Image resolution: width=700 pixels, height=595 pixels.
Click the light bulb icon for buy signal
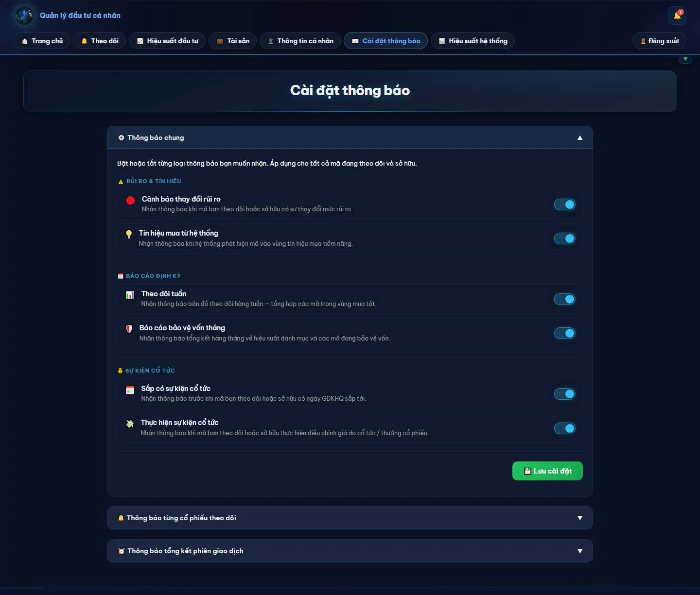pyautogui.click(x=129, y=234)
